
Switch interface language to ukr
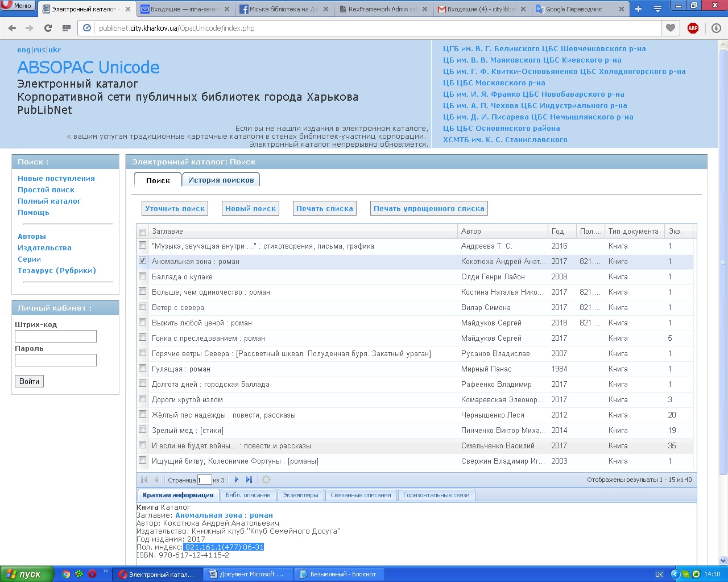pos(55,49)
